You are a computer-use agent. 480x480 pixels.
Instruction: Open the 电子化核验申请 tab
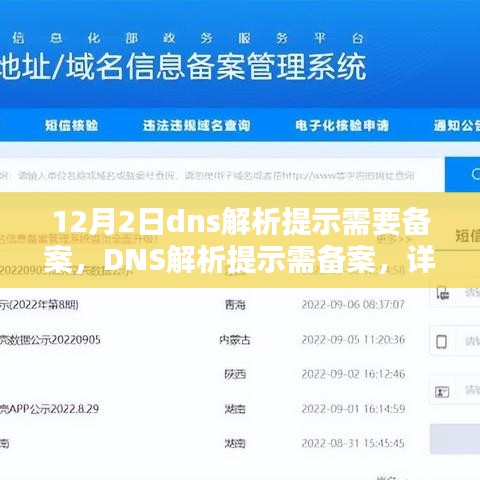click(x=342, y=126)
